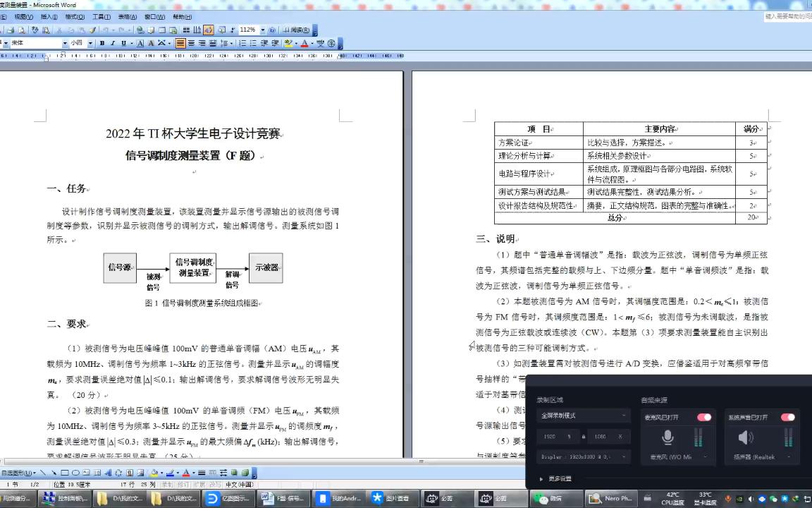Open the spelling and grammar check tool
Screen dimensions: 812x508
(x=33, y=29)
